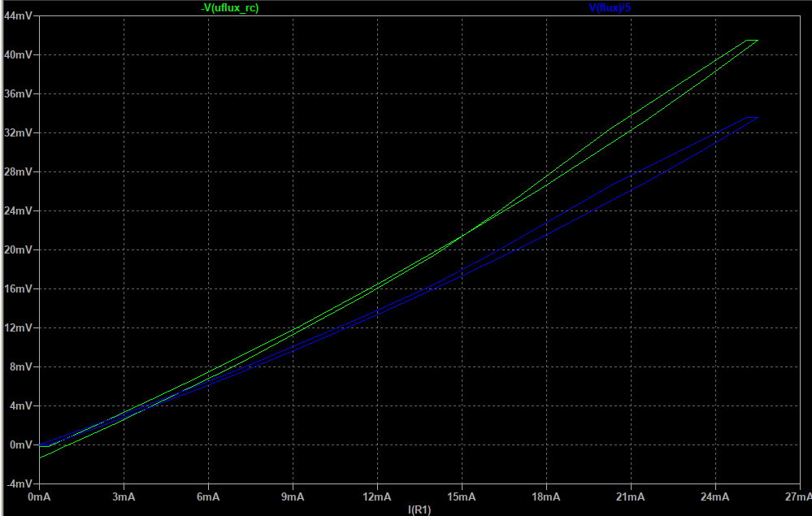Image resolution: width=812 pixels, height=516 pixels.
Task: Click the 40mV vertical axis label
Action: (17, 54)
